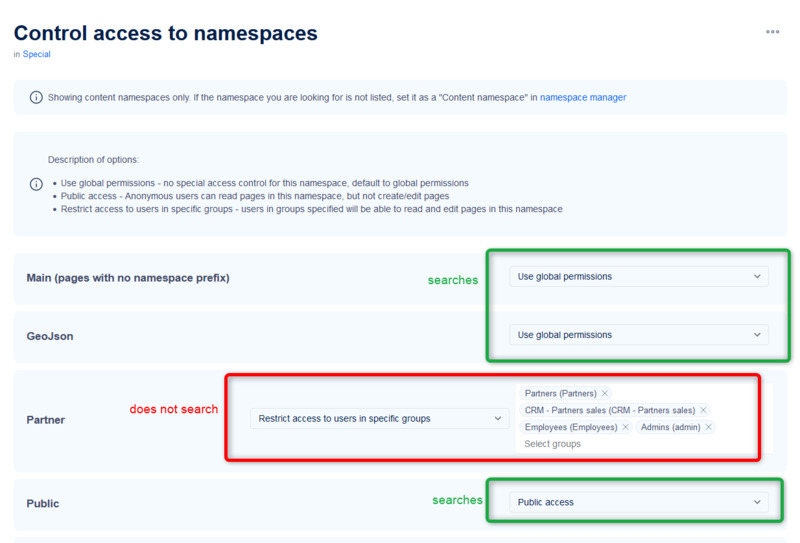The width and height of the screenshot is (800, 543).
Task: Click the info icon in the content namespaces notice
Action: tap(36, 98)
